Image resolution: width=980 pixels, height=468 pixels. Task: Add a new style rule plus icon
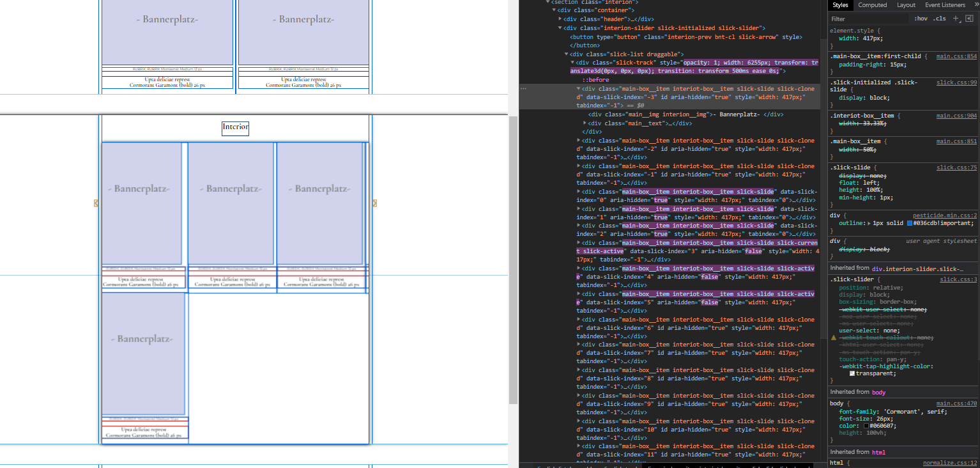956,19
